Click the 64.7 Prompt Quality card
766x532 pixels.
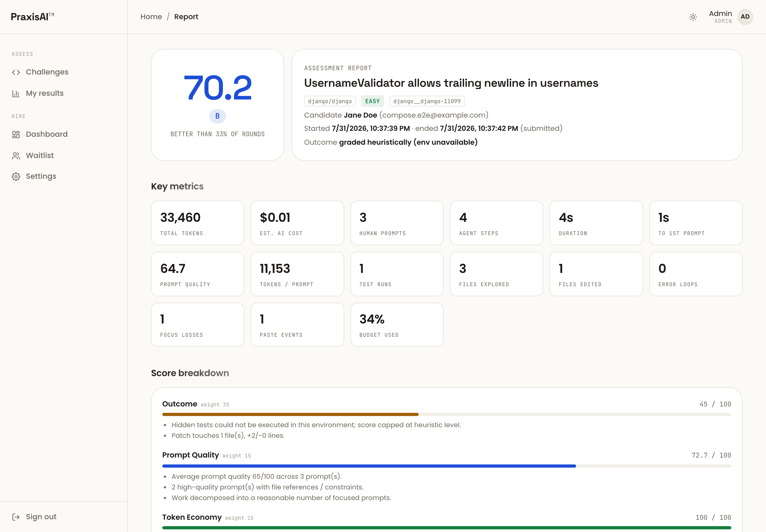coord(197,274)
